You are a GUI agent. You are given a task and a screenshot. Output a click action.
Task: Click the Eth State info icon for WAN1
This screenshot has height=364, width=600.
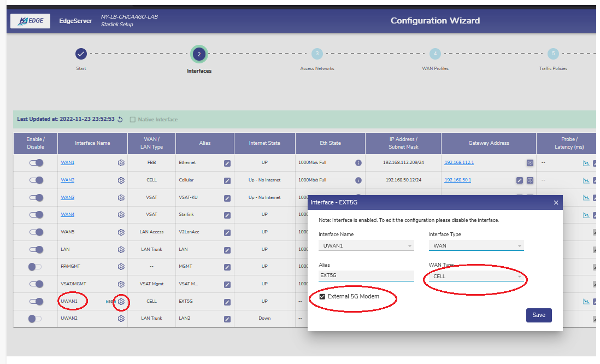pos(358,163)
